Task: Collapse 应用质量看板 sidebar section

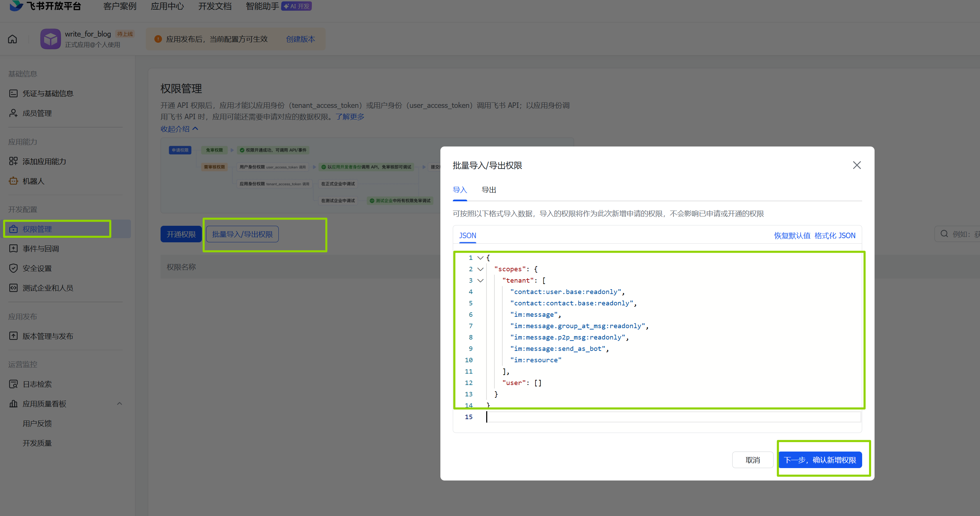Action: point(120,404)
